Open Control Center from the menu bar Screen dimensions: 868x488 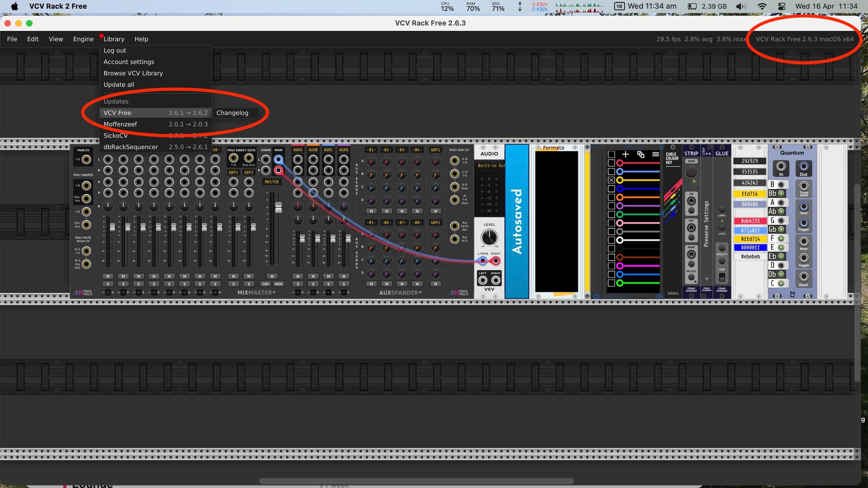782,6
